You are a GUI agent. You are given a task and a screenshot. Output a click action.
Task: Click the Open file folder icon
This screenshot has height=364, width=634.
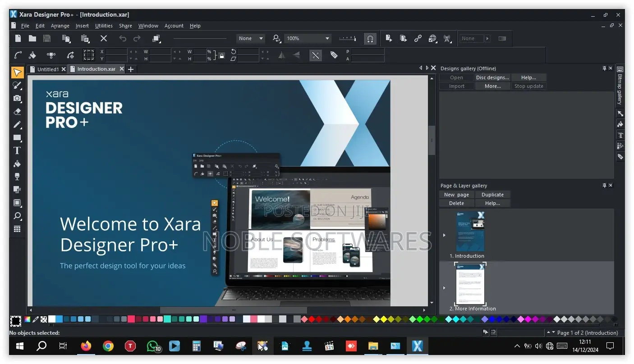coord(32,39)
